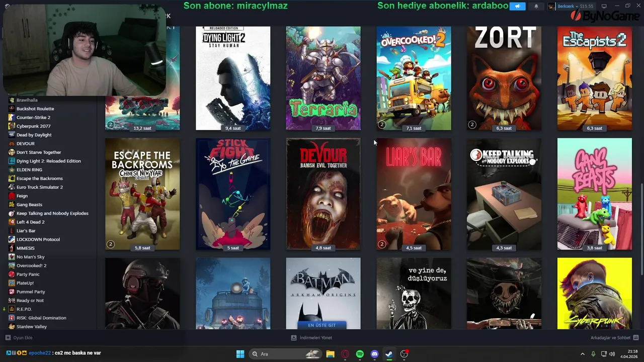Viewport: 644px width, 362px height.
Task: Open the Steam announcements megaphone icon
Action: (517, 6)
